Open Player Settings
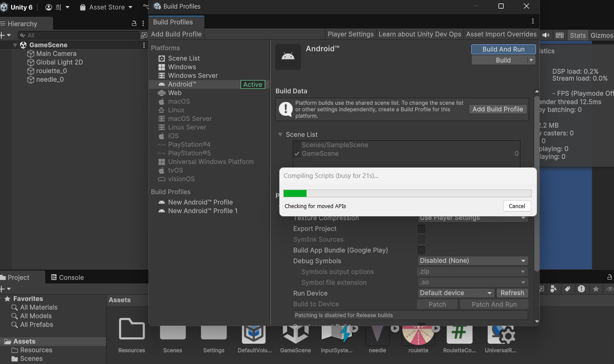 coord(351,34)
